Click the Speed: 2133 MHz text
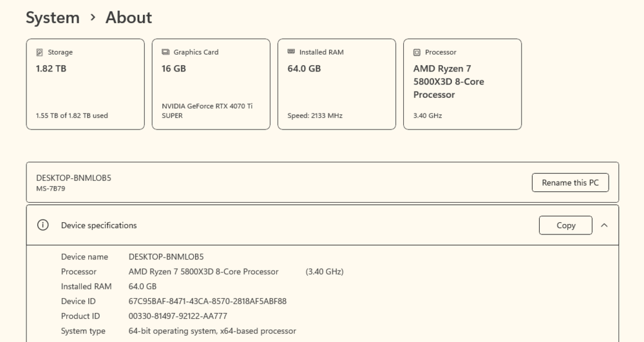The height and width of the screenshot is (342, 644). click(x=315, y=116)
